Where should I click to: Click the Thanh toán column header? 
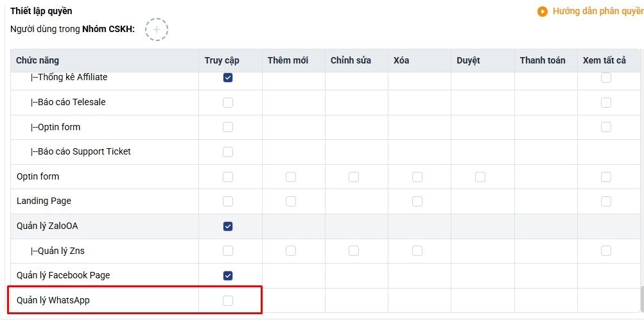543,61
